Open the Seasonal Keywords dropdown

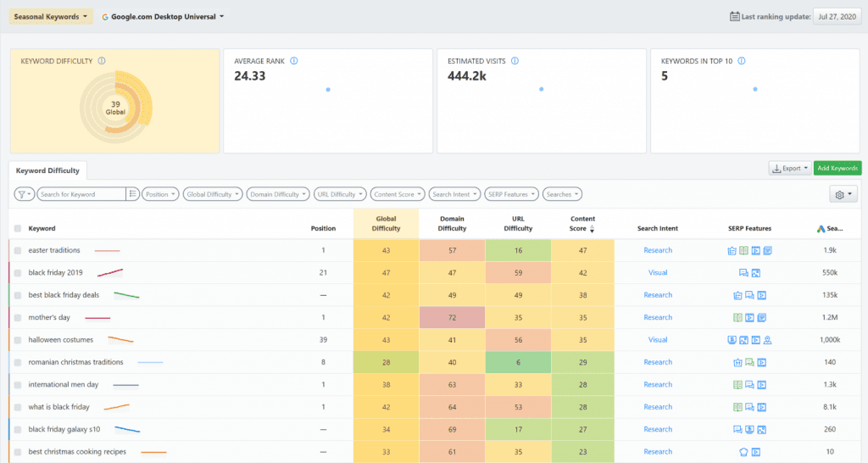[x=51, y=16]
